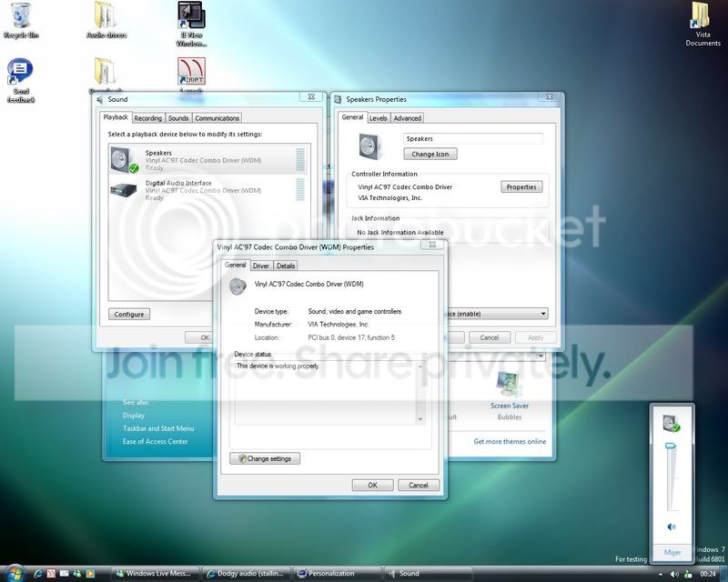Screen dimensions: 728x582
Task: Click the Change settings button
Action: point(265,458)
